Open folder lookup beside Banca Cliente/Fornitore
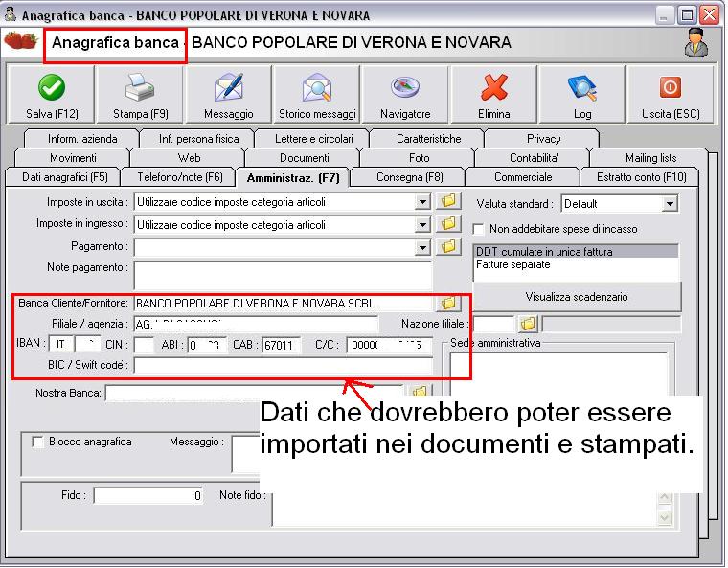This screenshot has width=728, height=568. 448,304
